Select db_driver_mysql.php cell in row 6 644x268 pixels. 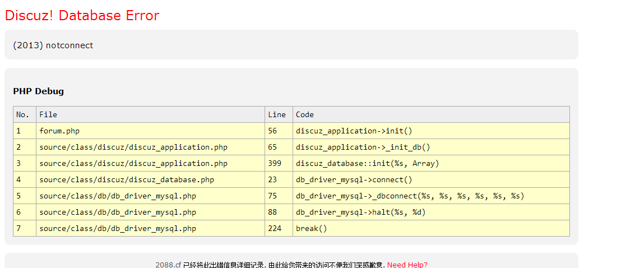point(150,212)
